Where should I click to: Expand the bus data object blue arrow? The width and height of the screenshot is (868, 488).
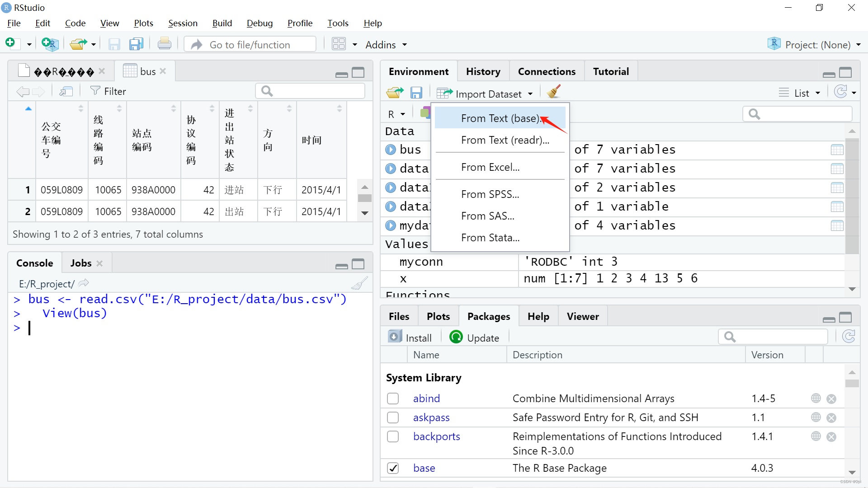click(x=391, y=150)
